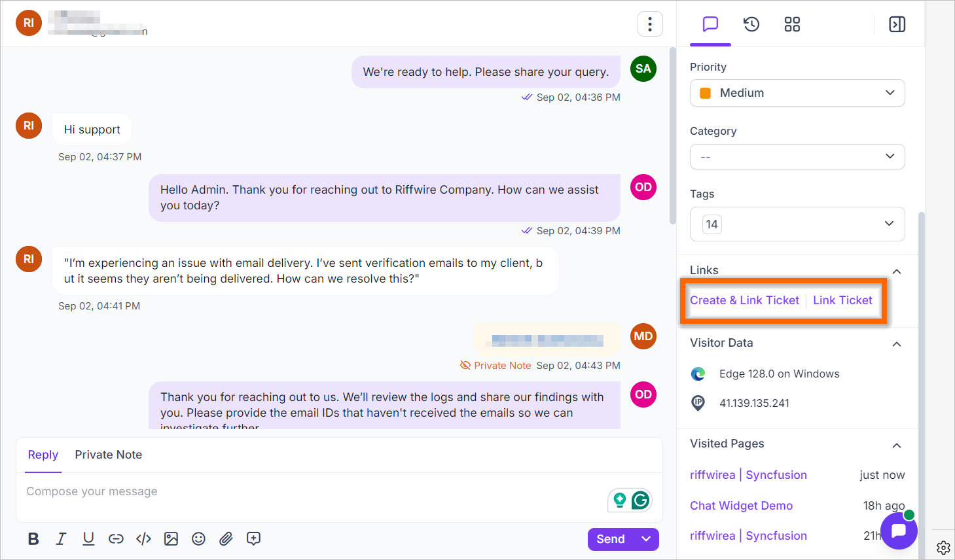Click the IP location pin icon

pyautogui.click(x=698, y=403)
